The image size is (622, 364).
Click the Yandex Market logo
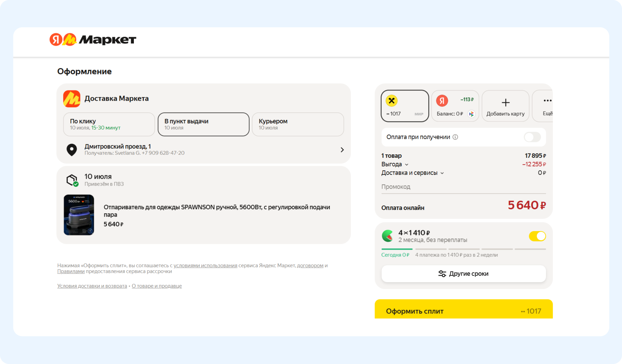pyautogui.click(x=93, y=39)
